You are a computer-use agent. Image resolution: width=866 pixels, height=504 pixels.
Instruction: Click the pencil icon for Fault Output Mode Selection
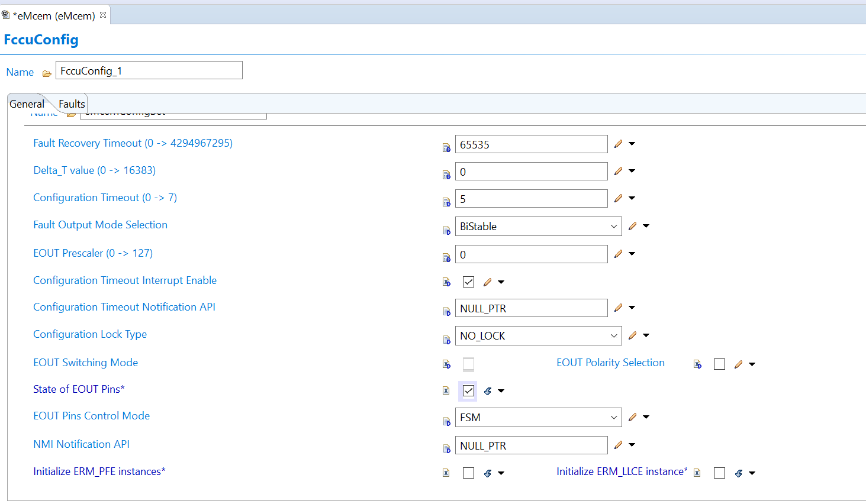click(x=633, y=226)
